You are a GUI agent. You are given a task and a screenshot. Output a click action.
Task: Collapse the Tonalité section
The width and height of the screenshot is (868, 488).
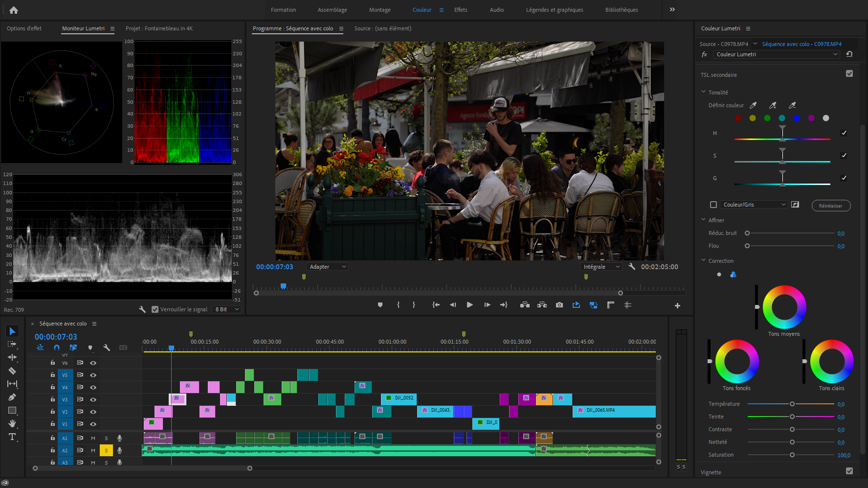coord(704,92)
